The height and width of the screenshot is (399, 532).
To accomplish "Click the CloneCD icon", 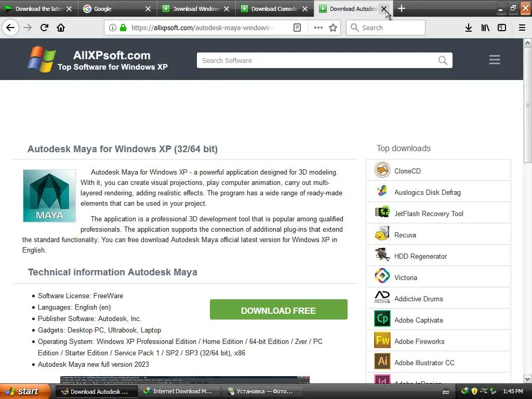I will point(382,170).
